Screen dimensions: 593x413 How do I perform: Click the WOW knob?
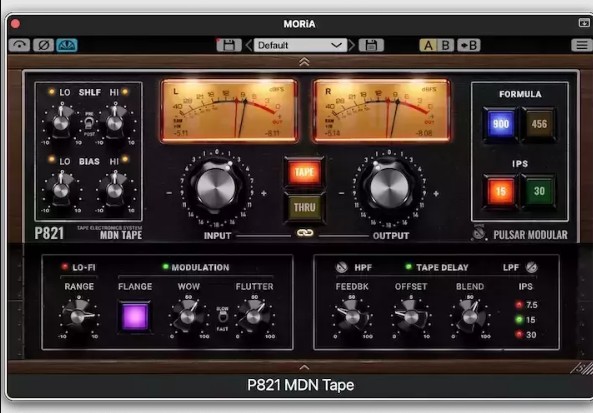[x=188, y=317]
